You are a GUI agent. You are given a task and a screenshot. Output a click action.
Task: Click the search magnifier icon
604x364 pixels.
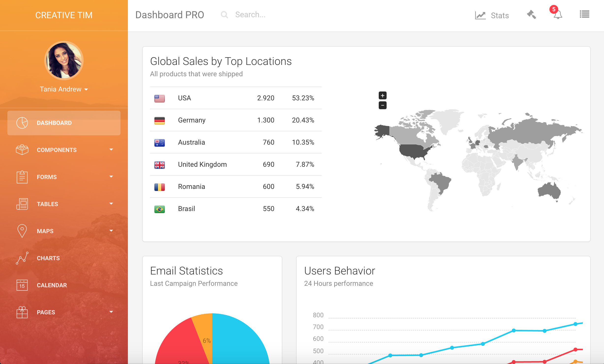tap(224, 15)
